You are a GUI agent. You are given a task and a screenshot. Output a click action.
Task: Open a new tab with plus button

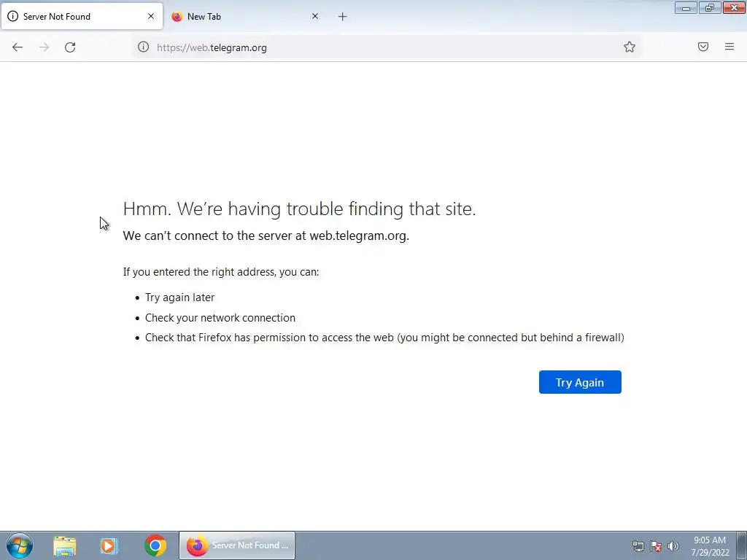coord(343,17)
